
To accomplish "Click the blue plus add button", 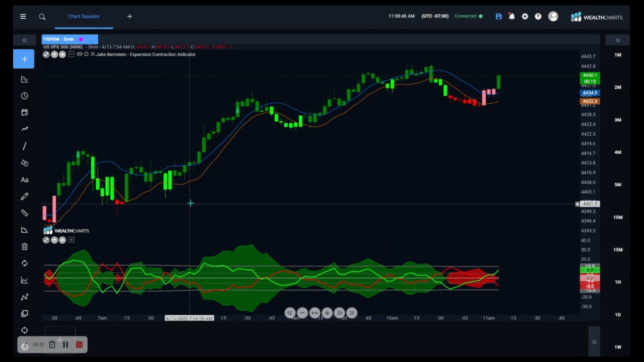I will (24, 59).
